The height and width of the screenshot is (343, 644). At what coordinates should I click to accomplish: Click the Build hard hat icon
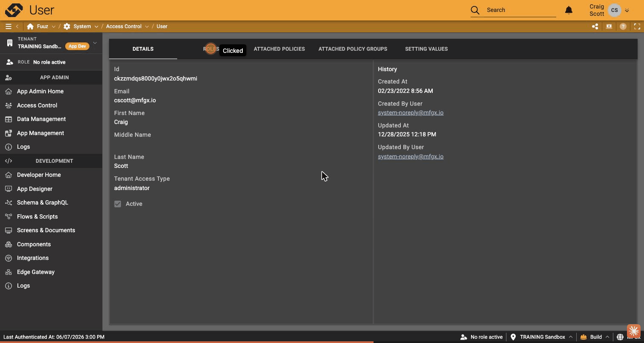click(584, 337)
